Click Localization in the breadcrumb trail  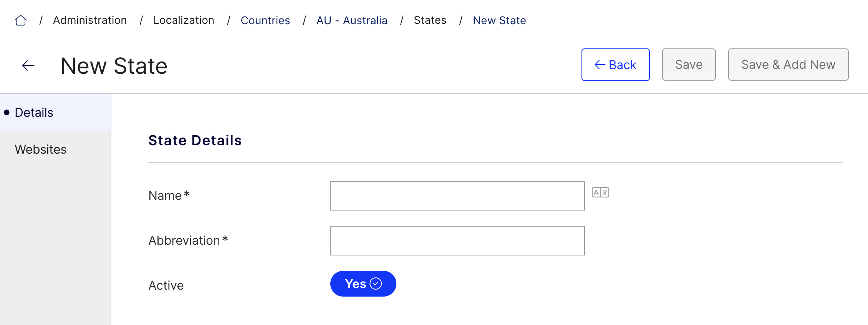point(184,20)
